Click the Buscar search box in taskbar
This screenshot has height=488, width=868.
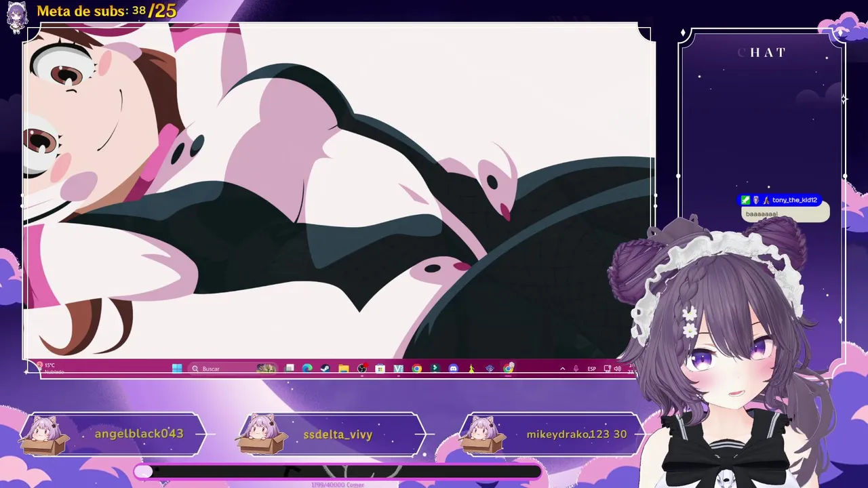(x=232, y=369)
